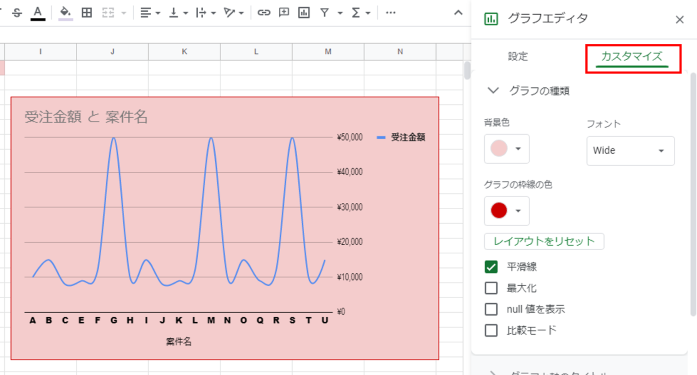
Task: Click the insert chart icon
Action: [304, 13]
